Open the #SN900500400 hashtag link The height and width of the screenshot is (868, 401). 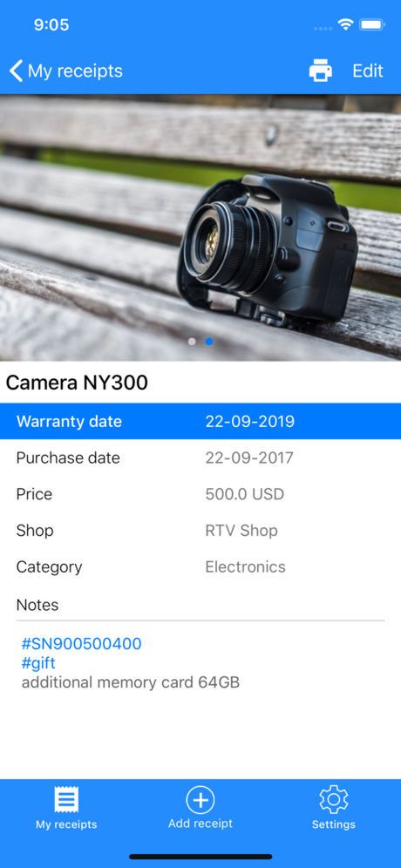coord(81,644)
